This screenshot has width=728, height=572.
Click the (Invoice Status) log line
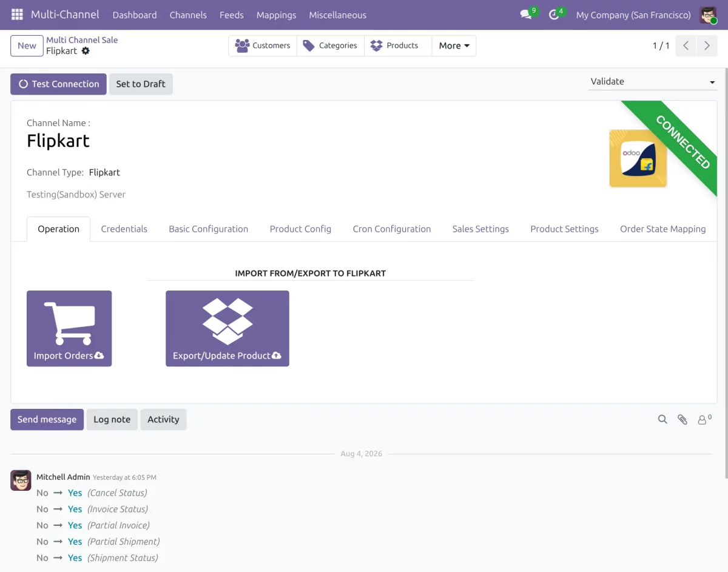click(118, 509)
